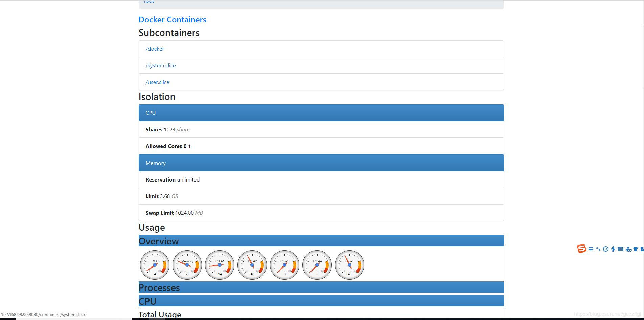Click the Memory isolation panel header
The height and width of the screenshot is (320, 644).
(x=321, y=163)
